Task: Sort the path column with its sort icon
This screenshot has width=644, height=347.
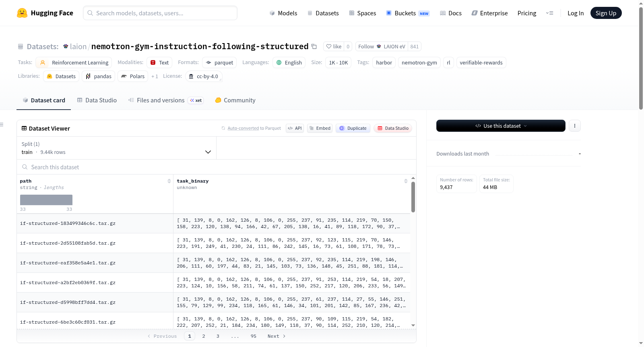Action: point(169,181)
